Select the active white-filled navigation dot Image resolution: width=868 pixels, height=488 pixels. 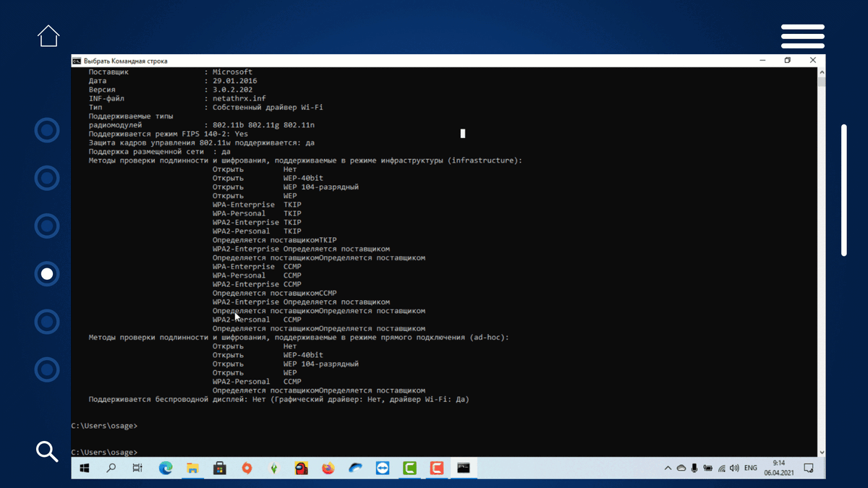click(x=47, y=274)
